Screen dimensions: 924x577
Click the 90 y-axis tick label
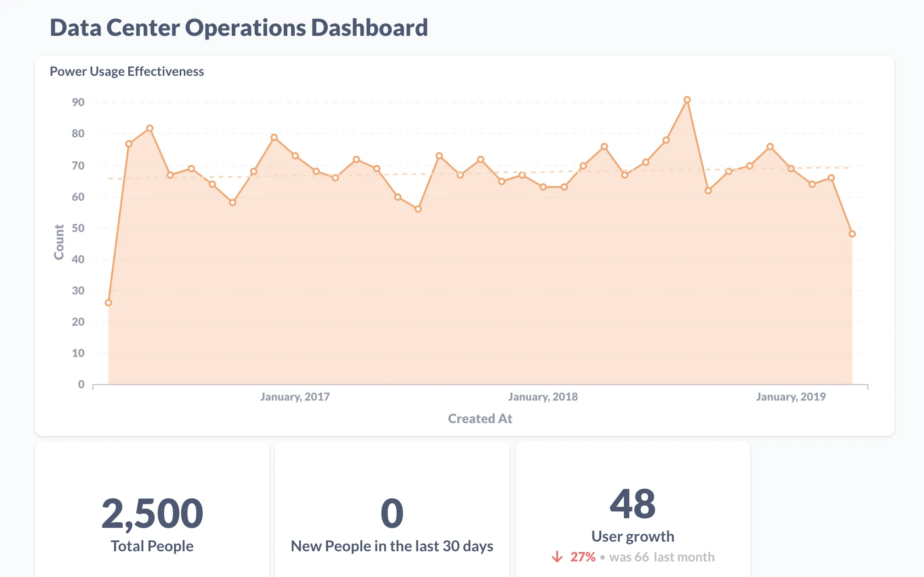tap(78, 102)
